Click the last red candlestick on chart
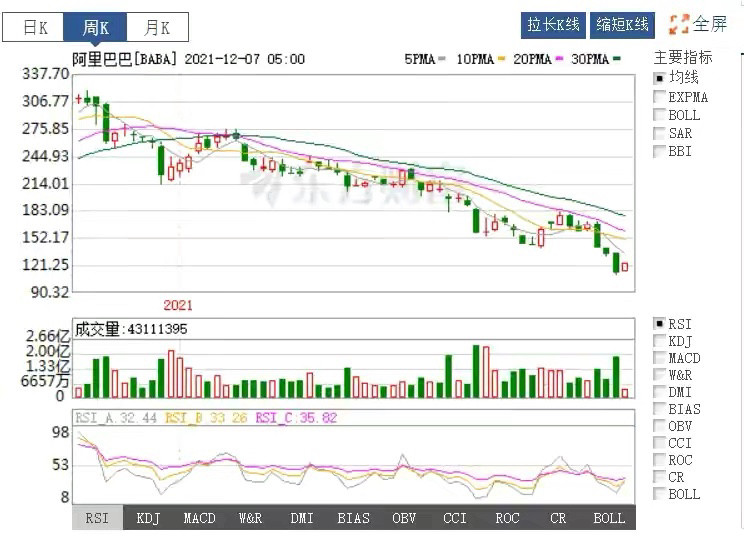 [625, 267]
